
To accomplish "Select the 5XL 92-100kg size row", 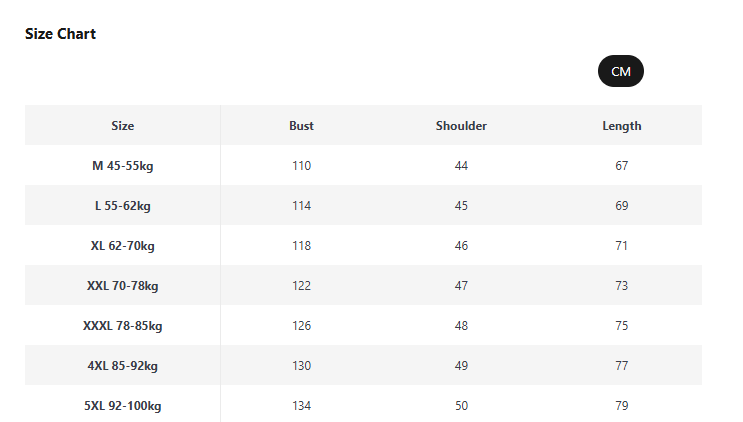I will coord(122,406).
